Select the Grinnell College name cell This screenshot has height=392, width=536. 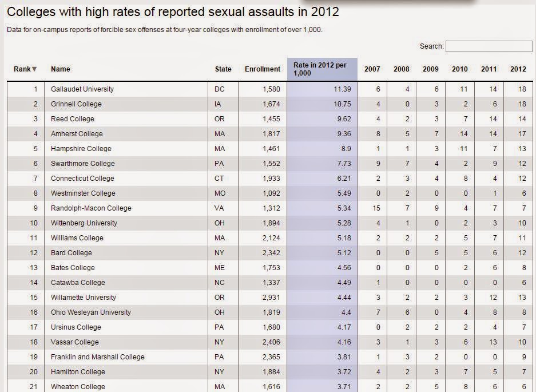tap(76, 104)
